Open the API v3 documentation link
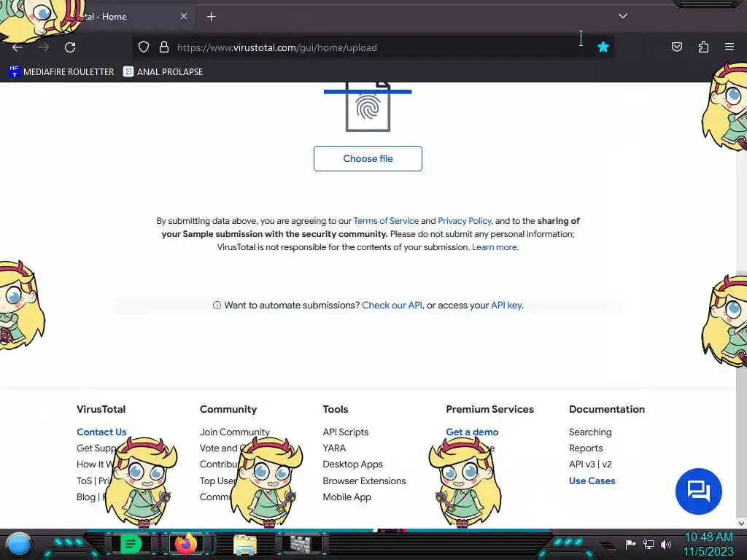The width and height of the screenshot is (747, 560). (x=581, y=464)
